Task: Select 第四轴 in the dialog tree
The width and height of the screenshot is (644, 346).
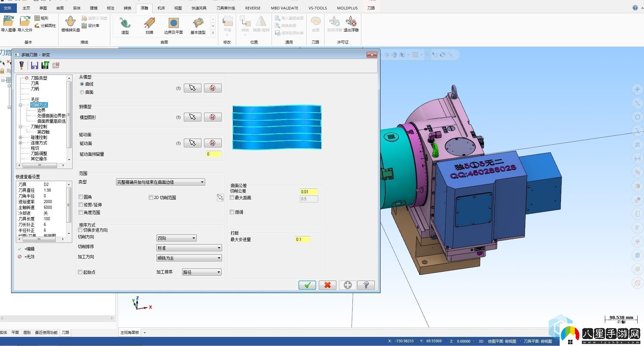Action: pos(43,132)
